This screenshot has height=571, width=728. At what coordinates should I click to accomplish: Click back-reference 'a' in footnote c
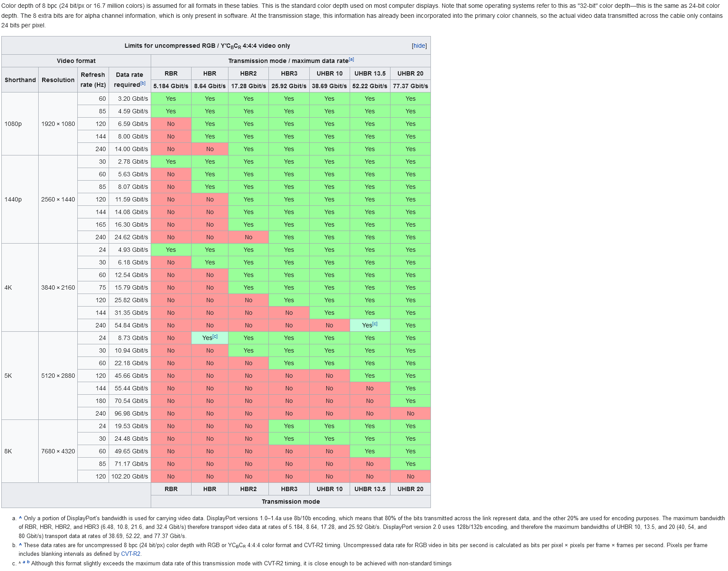(x=24, y=562)
